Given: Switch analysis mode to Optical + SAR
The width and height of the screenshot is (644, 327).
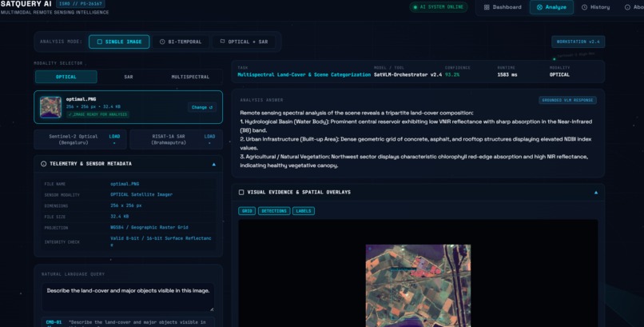Looking at the screenshot, I should [x=244, y=42].
